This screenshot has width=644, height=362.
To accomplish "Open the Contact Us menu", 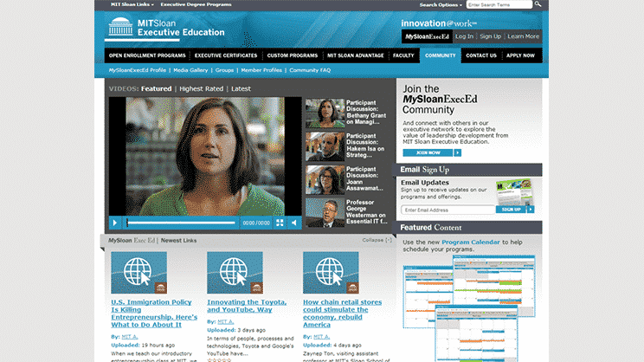I will [481, 55].
